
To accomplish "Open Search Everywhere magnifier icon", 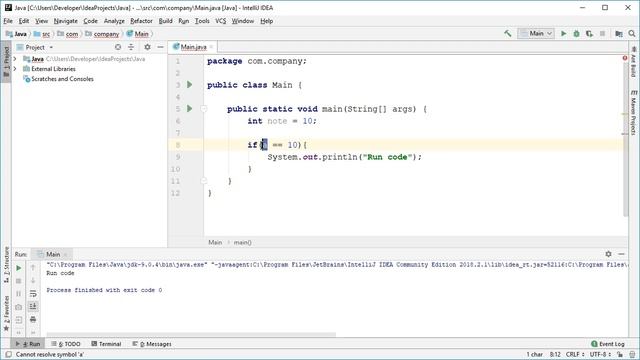I will (632, 33).
